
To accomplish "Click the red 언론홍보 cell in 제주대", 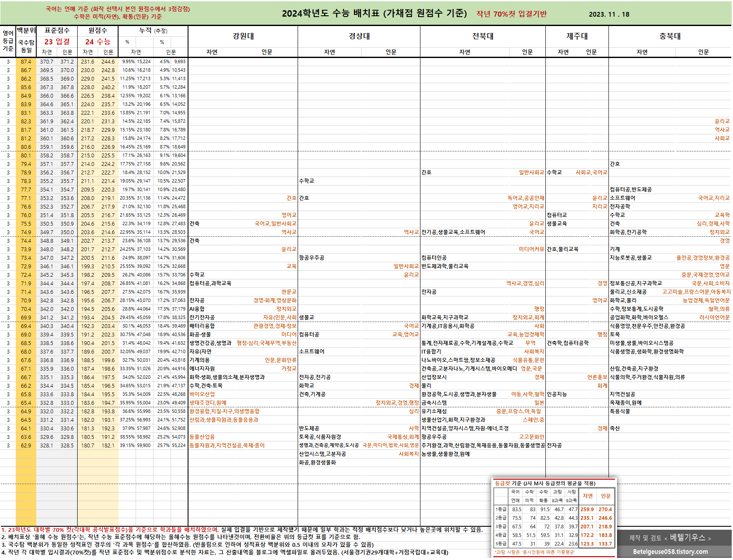I will 597,377.
